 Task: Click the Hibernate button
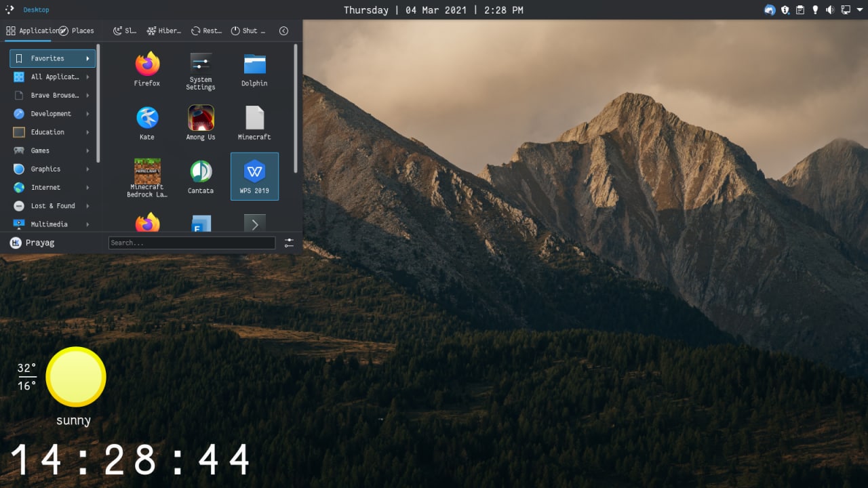tap(164, 30)
